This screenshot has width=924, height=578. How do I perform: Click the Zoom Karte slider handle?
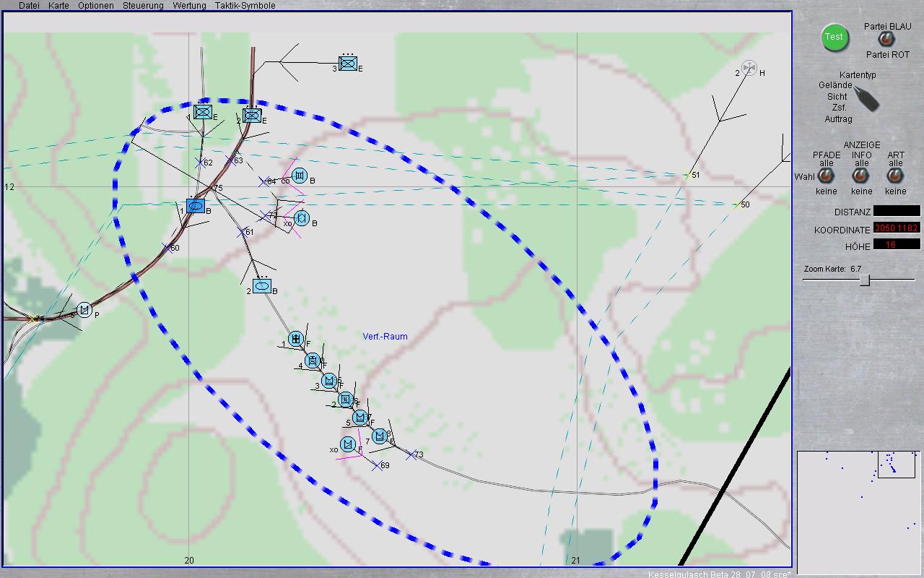pyautogui.click(x=865, y=280)
